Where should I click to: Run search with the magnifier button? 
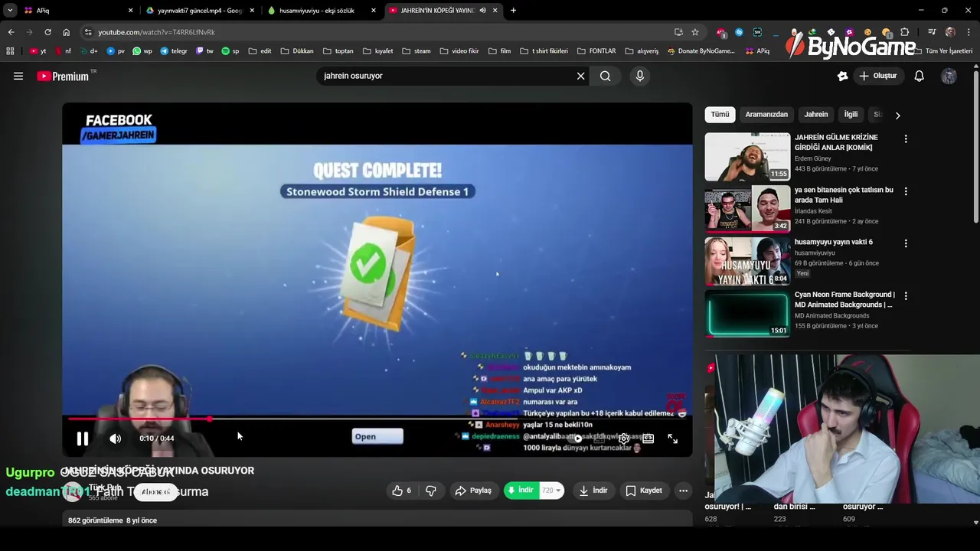click(x=606, y=76)
